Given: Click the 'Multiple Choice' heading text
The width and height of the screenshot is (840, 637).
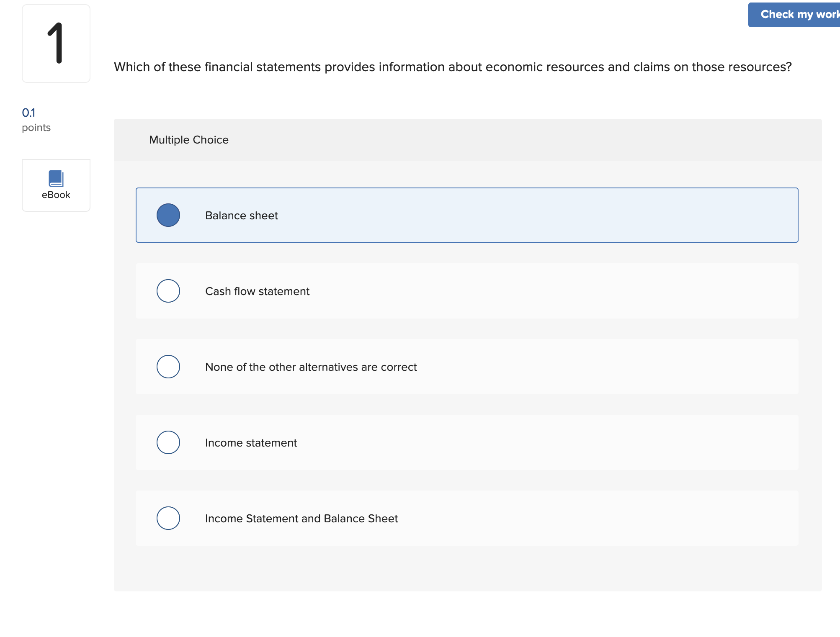Looking at the screenshot, I should [189, 140].
